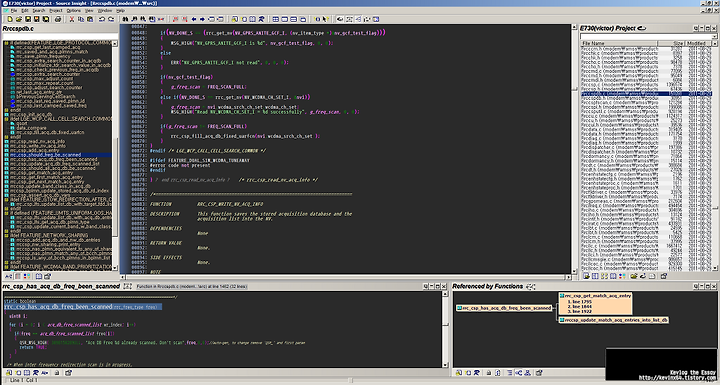Viewport: 720px width, 385px height.
Task: Click the Tile Windows icon in main toolbar
Action: tap(276, 19)
